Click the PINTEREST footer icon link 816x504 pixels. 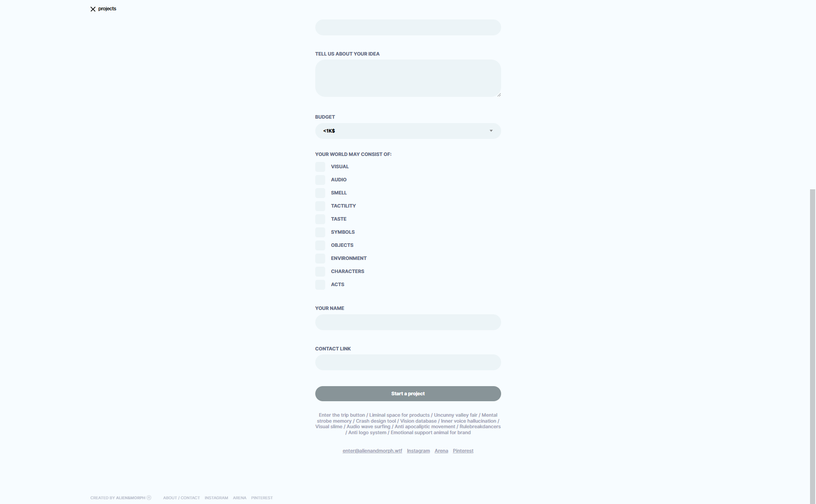[x=262, y=498]
